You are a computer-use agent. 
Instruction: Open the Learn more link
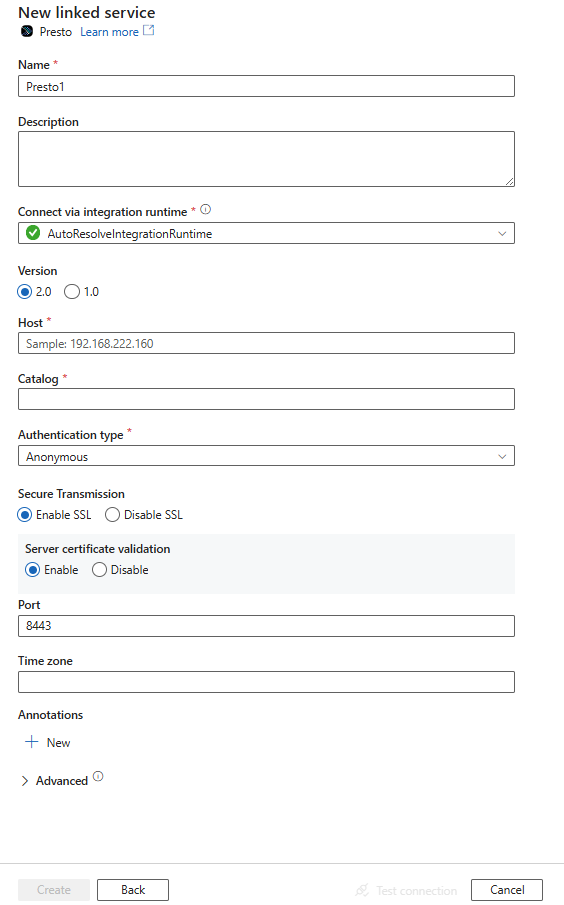109,32
